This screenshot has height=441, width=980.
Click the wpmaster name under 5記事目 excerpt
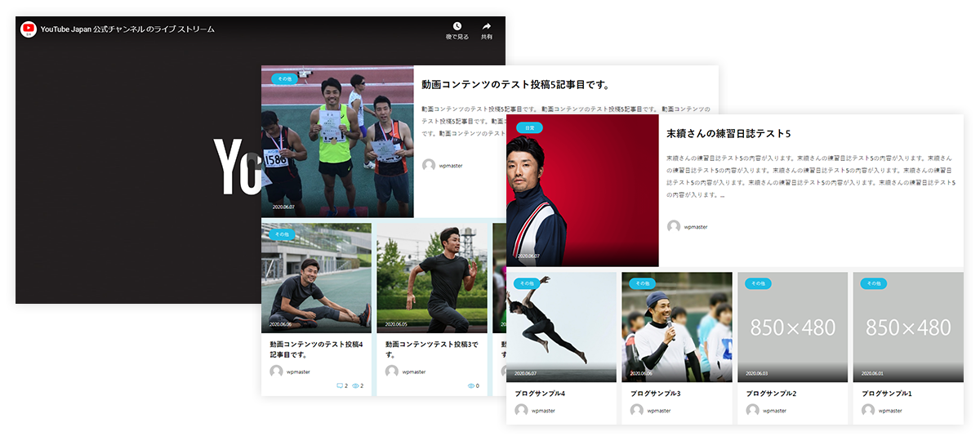(451, 165)
